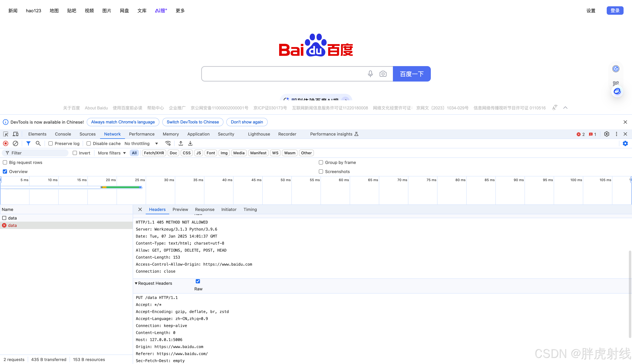
Task: Enable Preserve log checkbox
Action: point(51,143)
